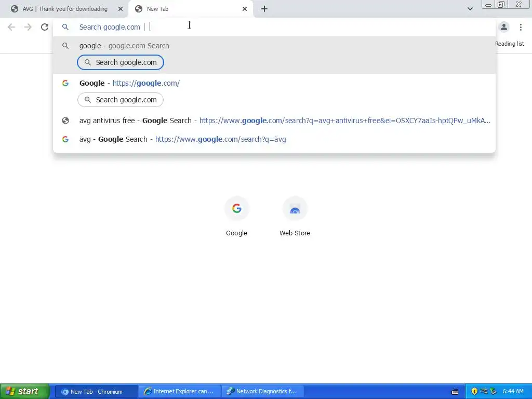Switch to Internet Explorer taskbar item
Viewport: 532px width, 399px height.
(x=179, y=392)
